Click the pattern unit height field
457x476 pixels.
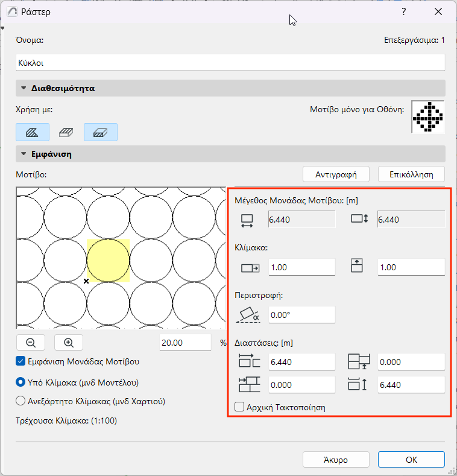click(411, 219)
